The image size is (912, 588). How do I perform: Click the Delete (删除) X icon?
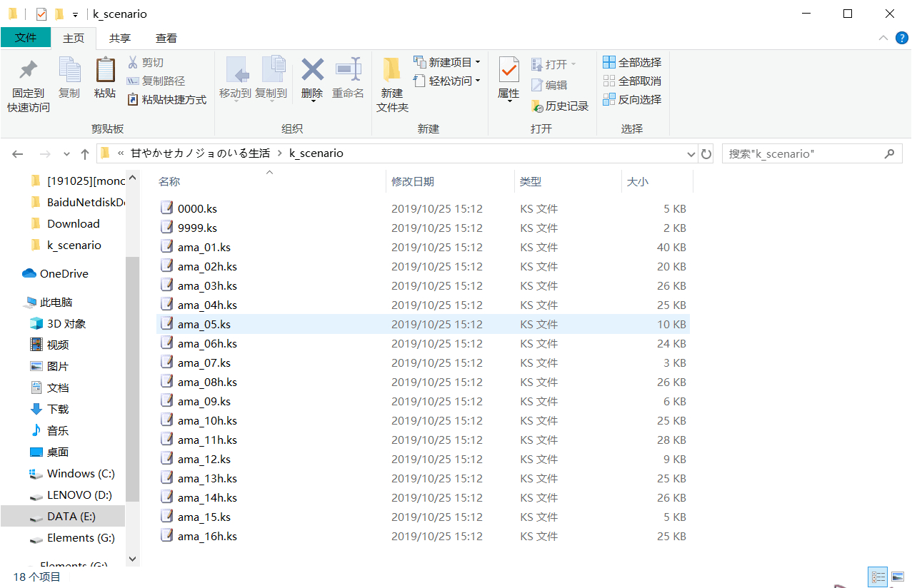312,70
